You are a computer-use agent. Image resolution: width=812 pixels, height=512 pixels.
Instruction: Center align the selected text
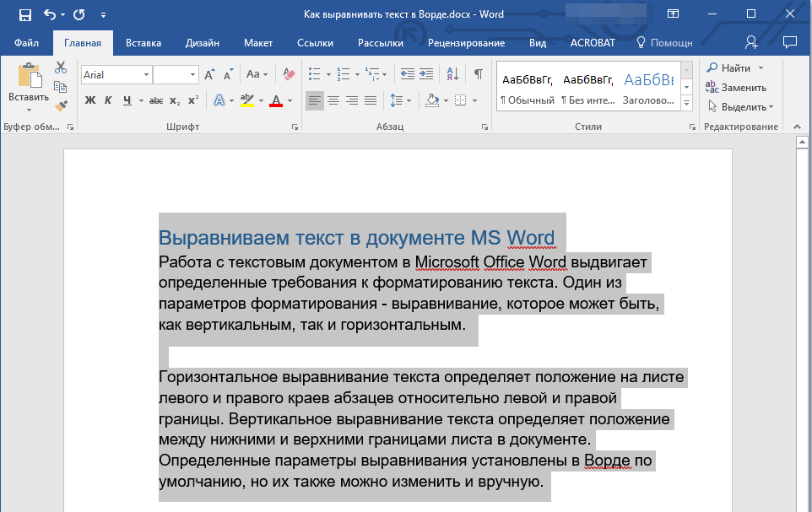tap(333, 100)
